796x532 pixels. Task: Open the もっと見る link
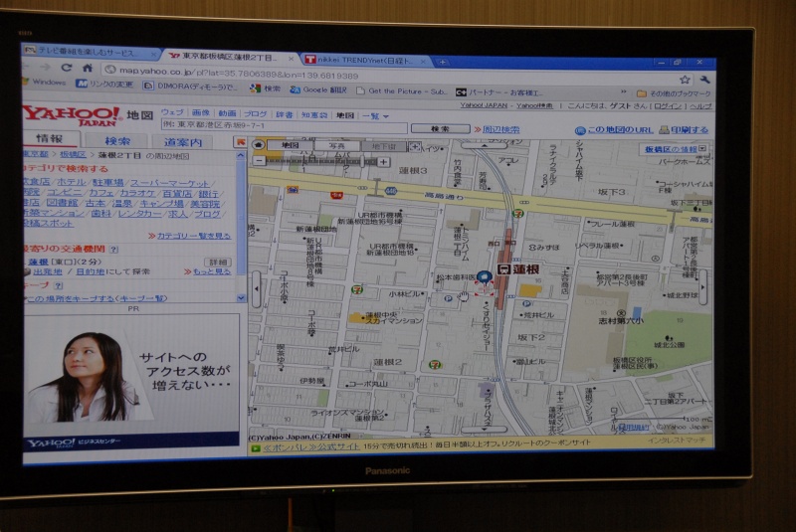click(211, 271)
